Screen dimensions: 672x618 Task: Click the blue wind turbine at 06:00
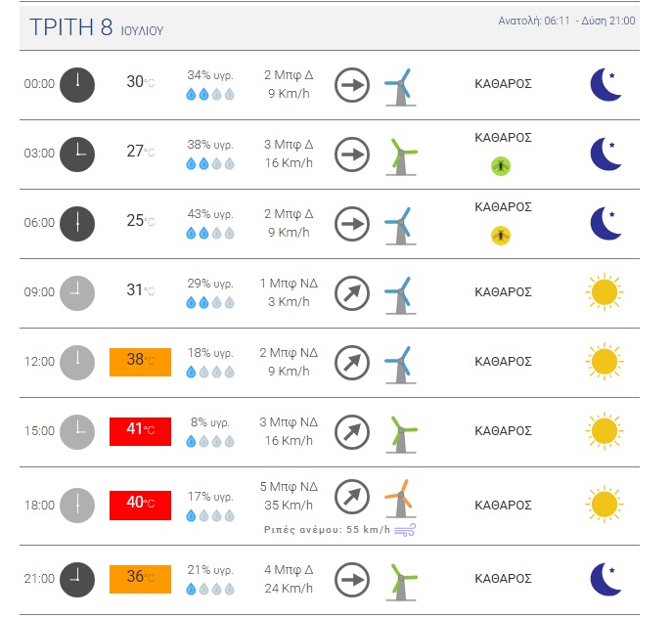pyautogui.click(x=401, y=226)
